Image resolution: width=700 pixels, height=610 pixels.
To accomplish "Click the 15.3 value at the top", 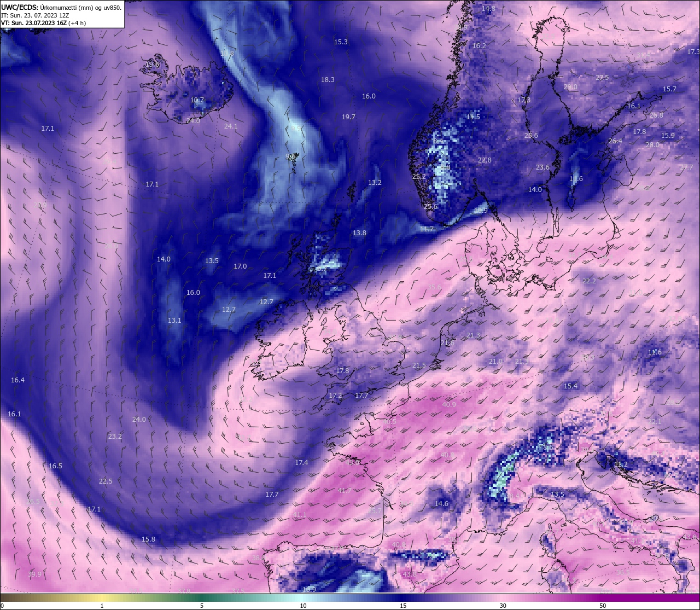I will [341, 42].
